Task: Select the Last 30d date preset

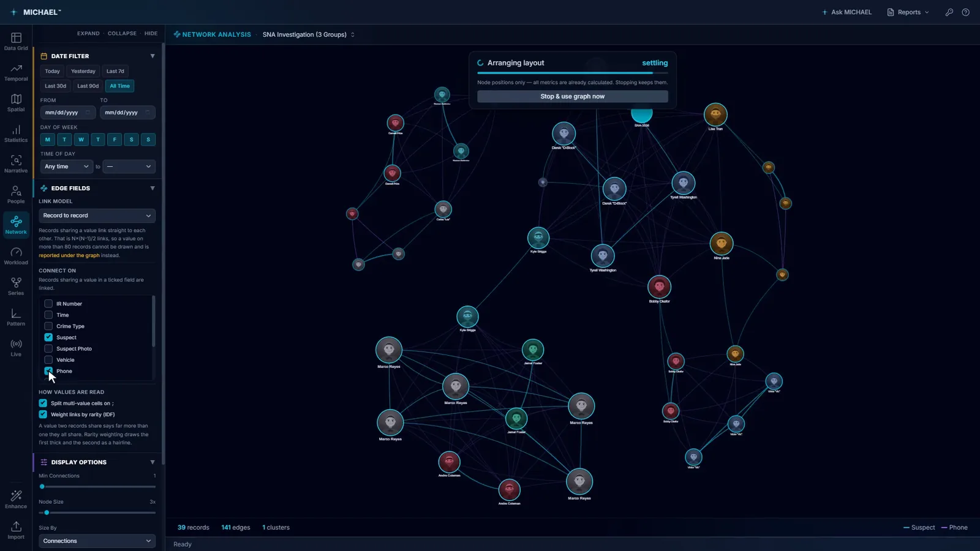Action: pyautogui.click(x=55, y=86)
